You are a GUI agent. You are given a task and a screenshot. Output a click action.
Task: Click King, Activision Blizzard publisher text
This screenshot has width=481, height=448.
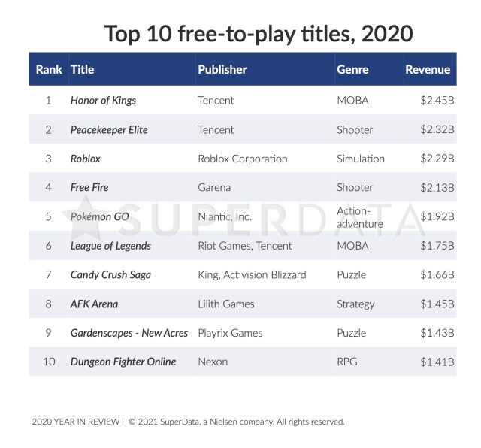pyautogui.click(x=253, y=274)
